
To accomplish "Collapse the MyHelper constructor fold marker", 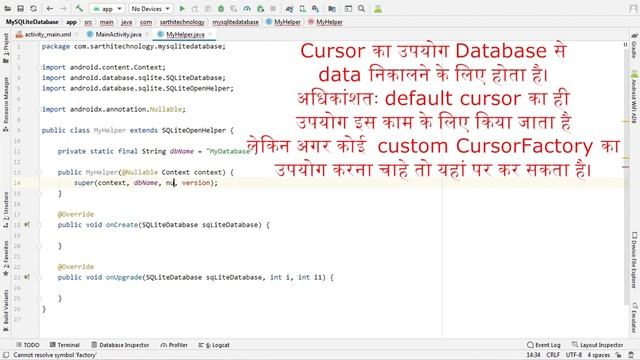I will click(39, 172).
